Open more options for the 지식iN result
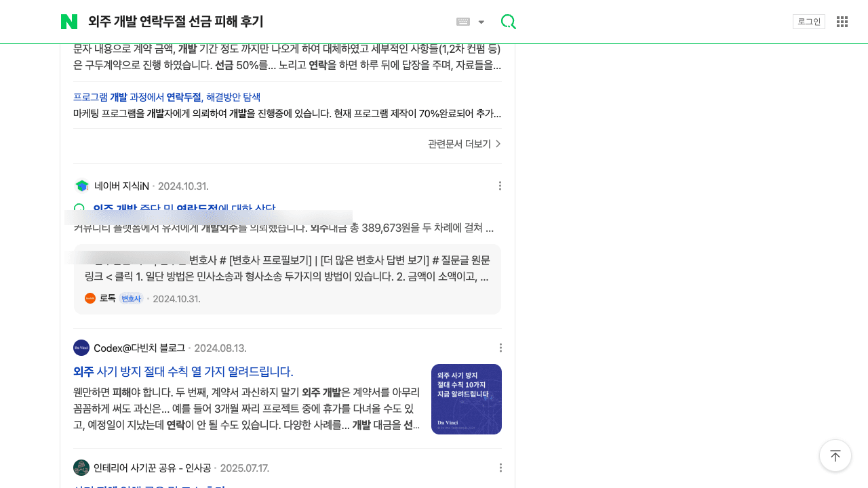868x488 pixels. pos(500,185)
